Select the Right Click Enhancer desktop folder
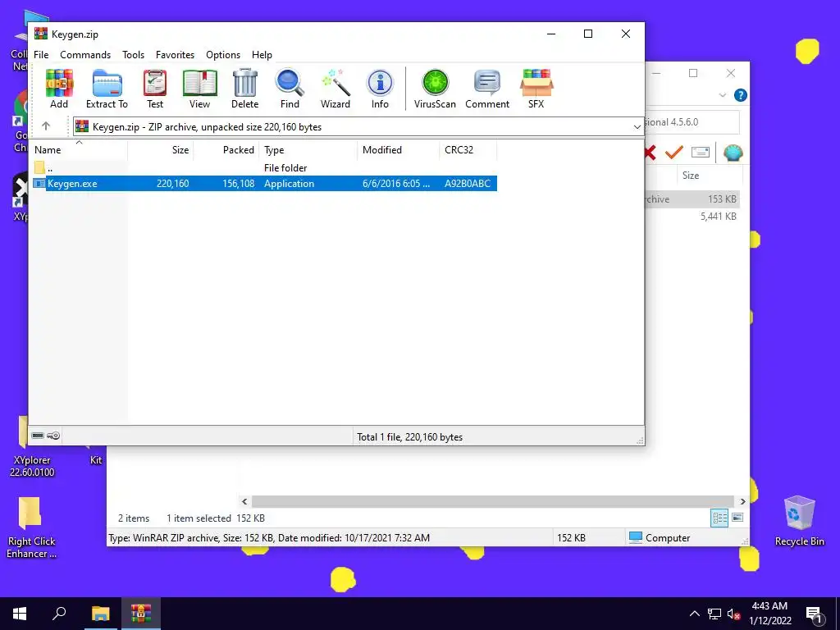Image resolution: width=840 pixels, height=630 pixels. coord(31,527)
